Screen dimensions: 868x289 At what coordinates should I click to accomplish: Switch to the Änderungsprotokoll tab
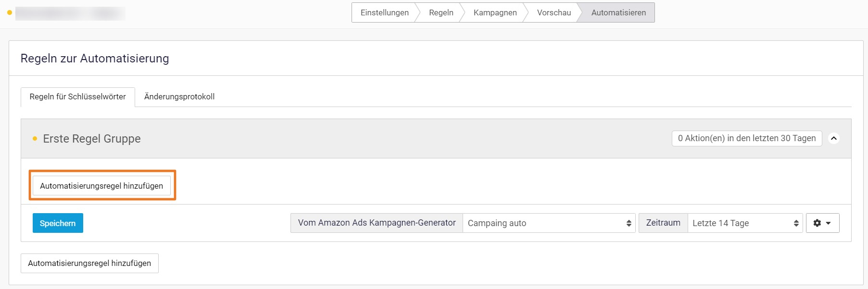(x=179, y=96)
